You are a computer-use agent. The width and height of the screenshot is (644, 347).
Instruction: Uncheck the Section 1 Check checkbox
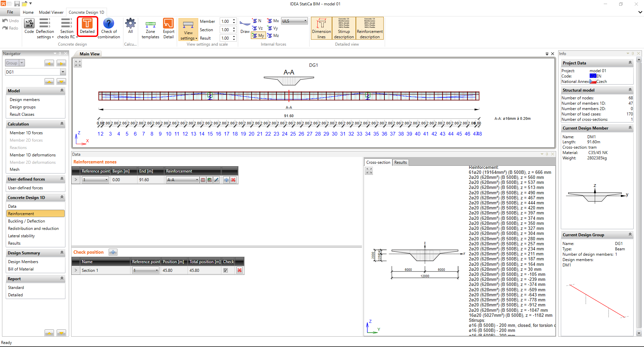(x=226, y=270)
